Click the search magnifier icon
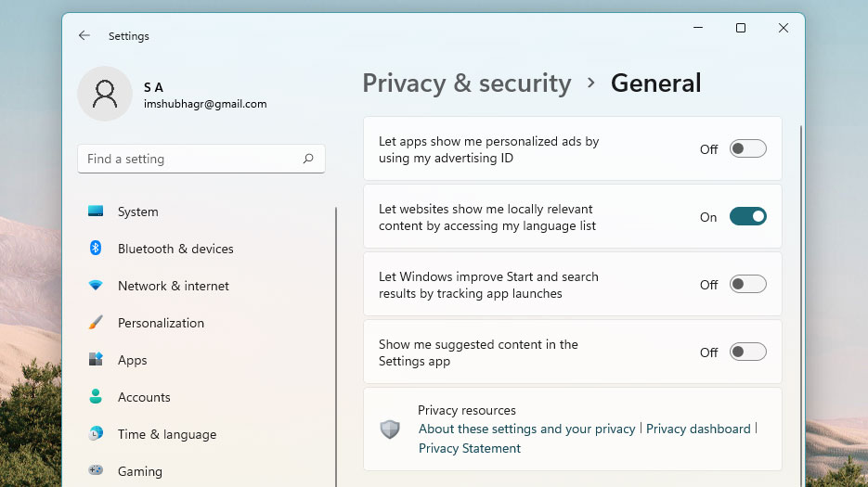The height and width of the screenshot is (487, 868). (x=308, y=159)
